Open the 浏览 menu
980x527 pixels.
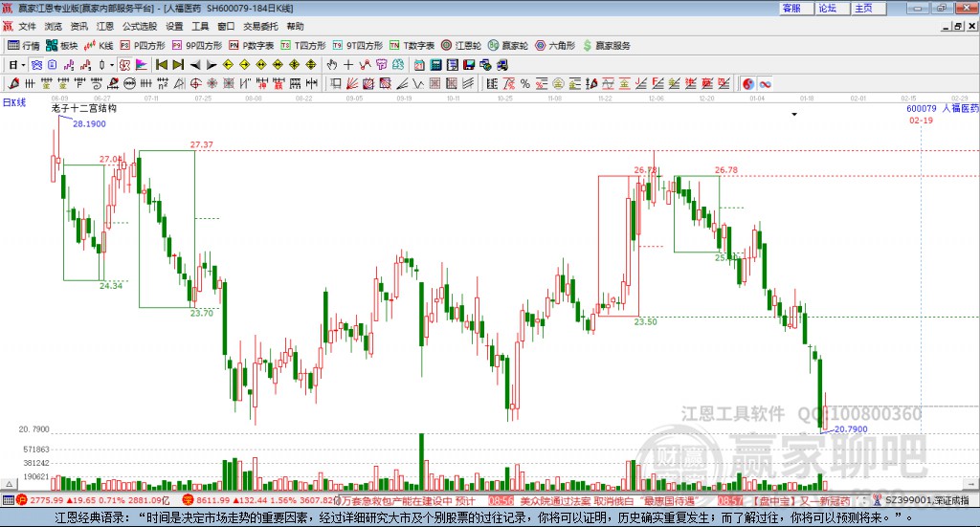[54, 26]
